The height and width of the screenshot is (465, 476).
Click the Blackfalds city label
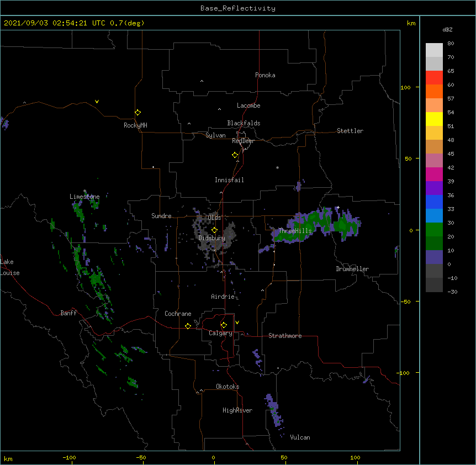(244, 123)
